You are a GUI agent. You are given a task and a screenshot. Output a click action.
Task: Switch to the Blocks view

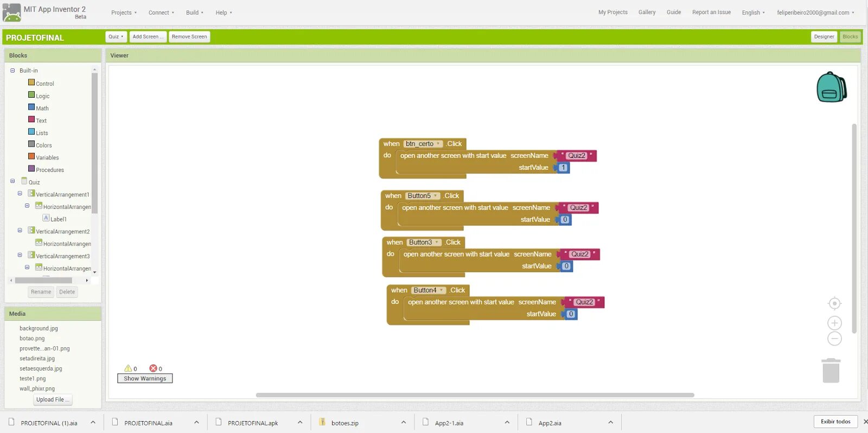[x=850, y=37]
